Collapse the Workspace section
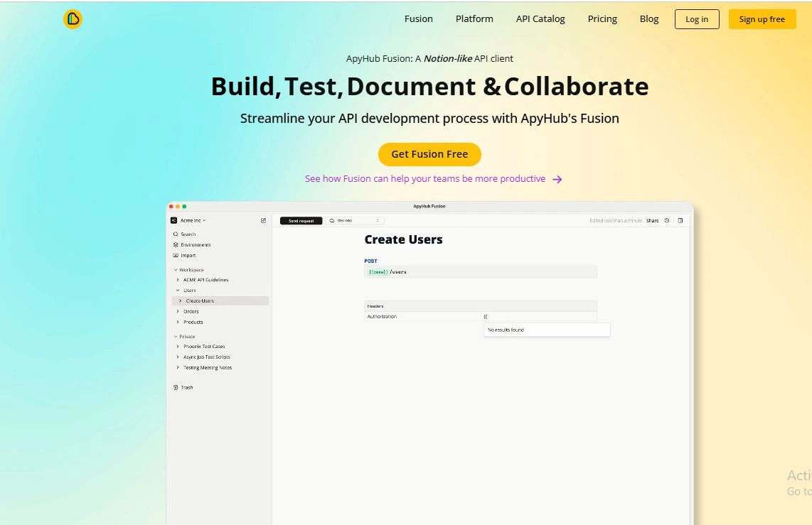The image size is (812, 525). (x=176, y=270)
